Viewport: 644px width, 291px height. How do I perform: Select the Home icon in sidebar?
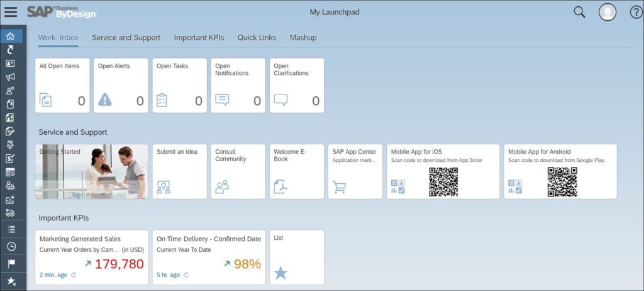click(10, 37)
